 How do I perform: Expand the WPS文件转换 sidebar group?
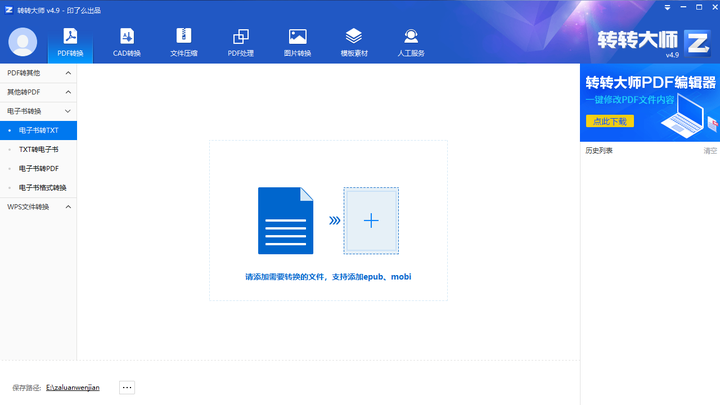pos(38,207)
